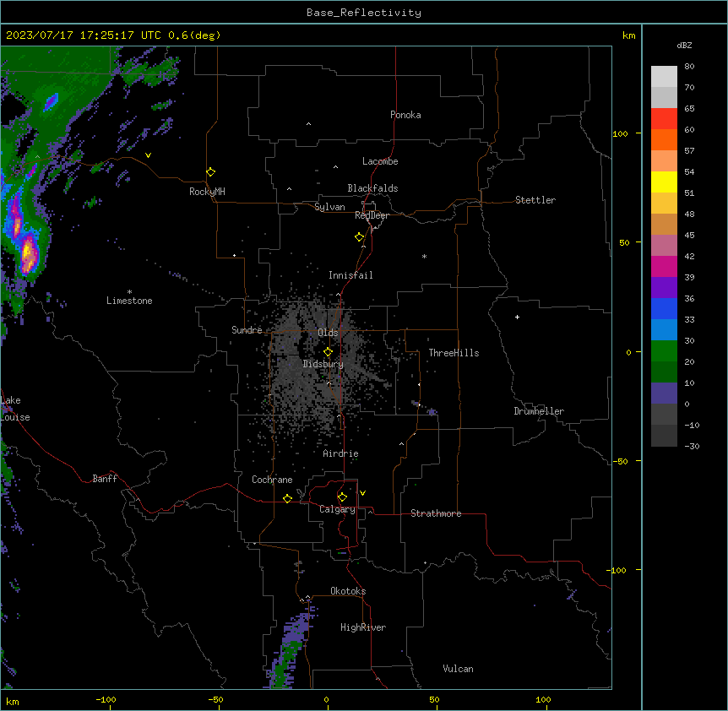The width and height of the screenshot is (728, 711).
Task: Click the echo band southwest of Okotoks
Action: 291,648
